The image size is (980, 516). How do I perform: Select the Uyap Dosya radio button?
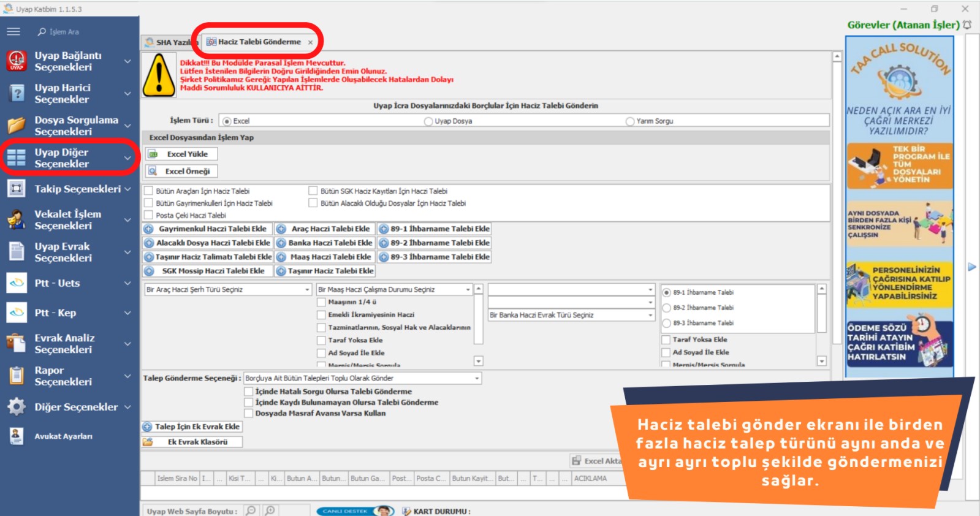point(428,121)
